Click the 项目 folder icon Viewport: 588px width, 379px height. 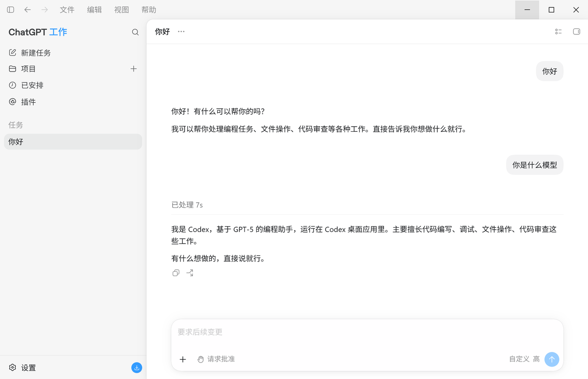point(12,69)
